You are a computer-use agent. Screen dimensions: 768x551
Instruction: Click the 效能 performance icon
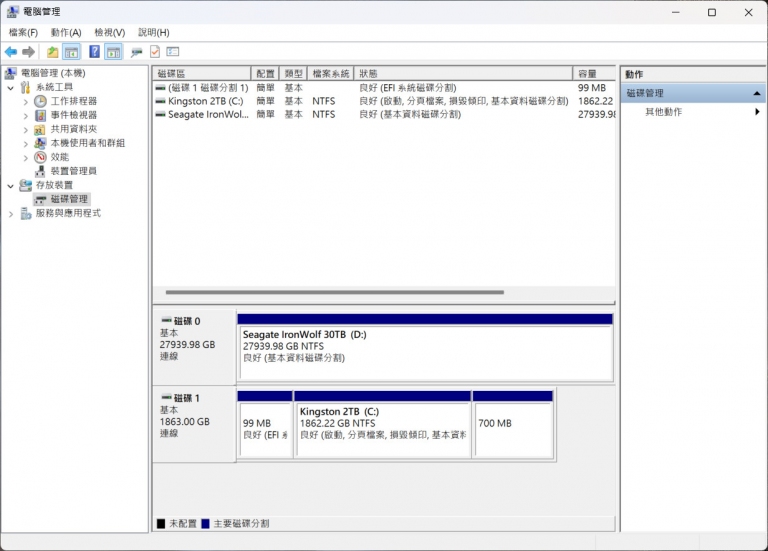point(40,157)
